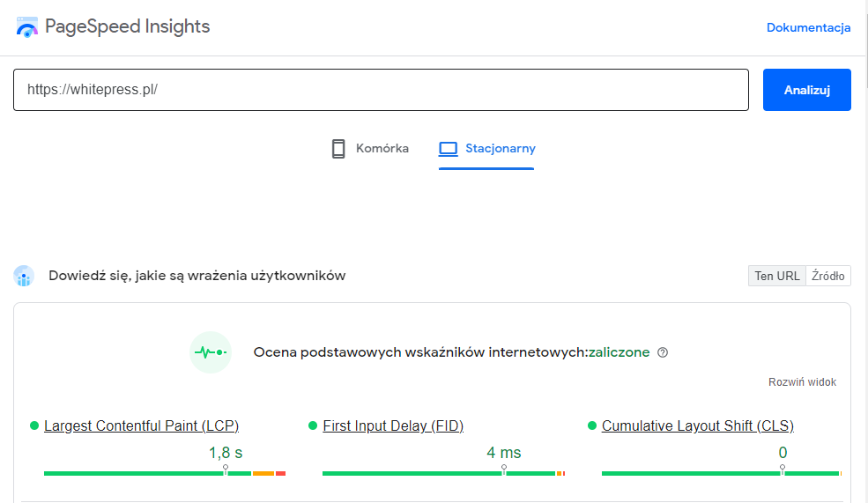Click the user experience chart icon
The image size is (868, 503).
click(24, 276)
